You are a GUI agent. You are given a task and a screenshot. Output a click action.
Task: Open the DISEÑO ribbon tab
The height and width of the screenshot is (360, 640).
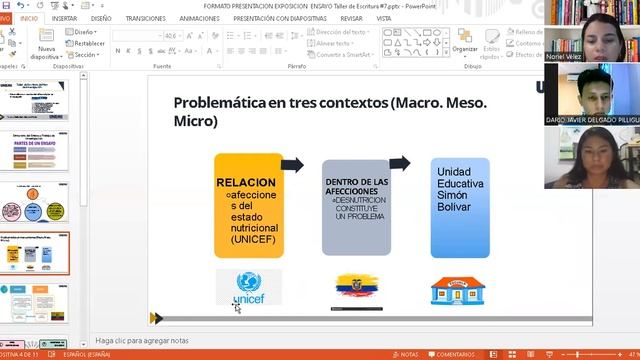pyautogui.click(x=101, y=19)
